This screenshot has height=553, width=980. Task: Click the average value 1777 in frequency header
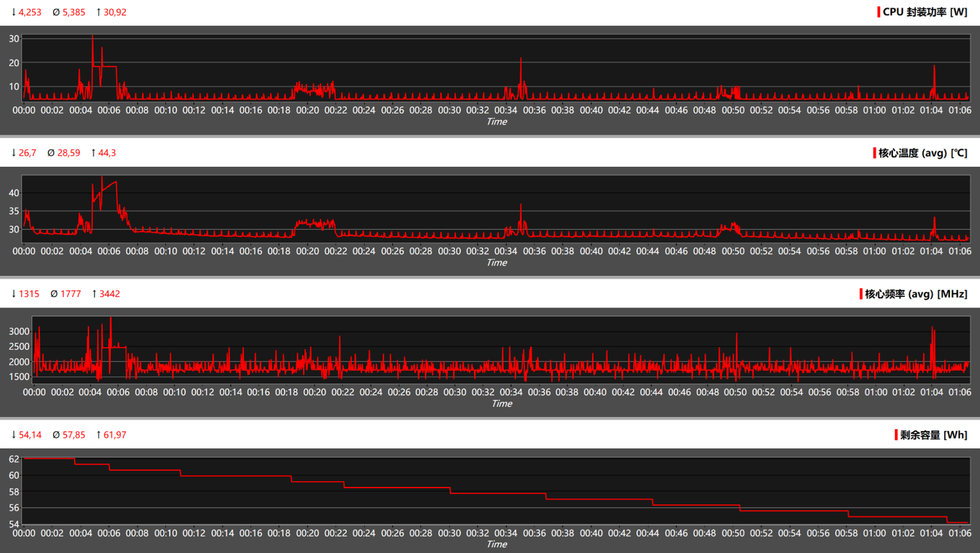coord(71,294)
